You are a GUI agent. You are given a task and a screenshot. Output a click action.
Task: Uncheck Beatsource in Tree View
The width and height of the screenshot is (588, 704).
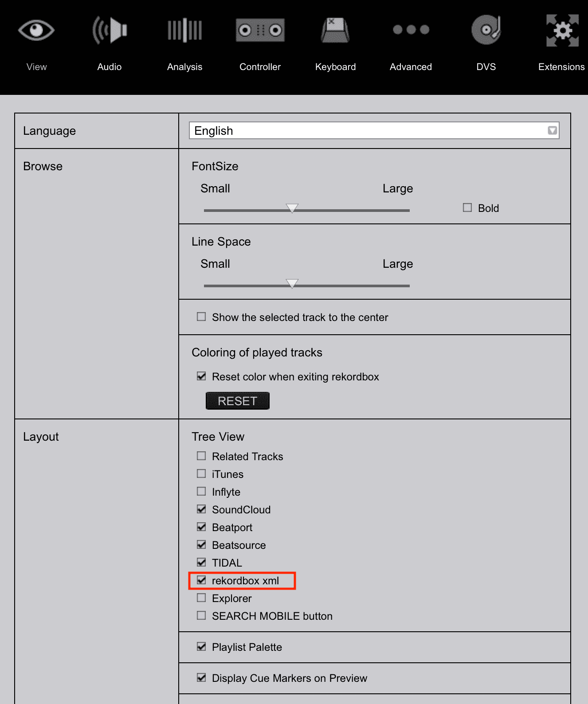coord(201,544)
